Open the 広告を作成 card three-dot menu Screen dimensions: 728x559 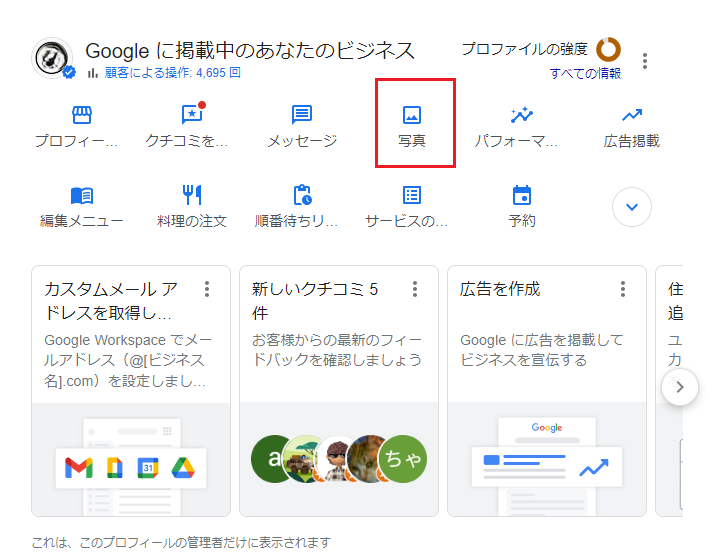pyautogui.click(x=623, y=289)
